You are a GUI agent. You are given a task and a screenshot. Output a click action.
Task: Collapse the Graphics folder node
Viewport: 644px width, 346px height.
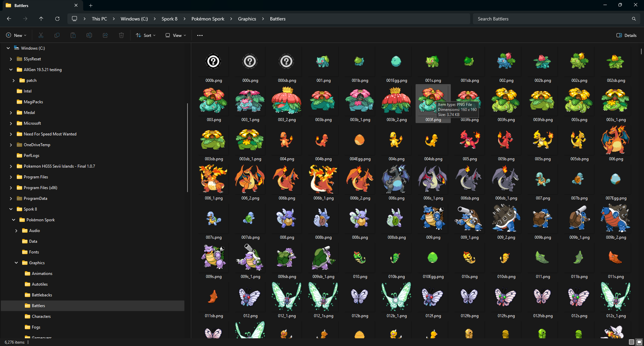pyautogui.click(x=16, y=263)
